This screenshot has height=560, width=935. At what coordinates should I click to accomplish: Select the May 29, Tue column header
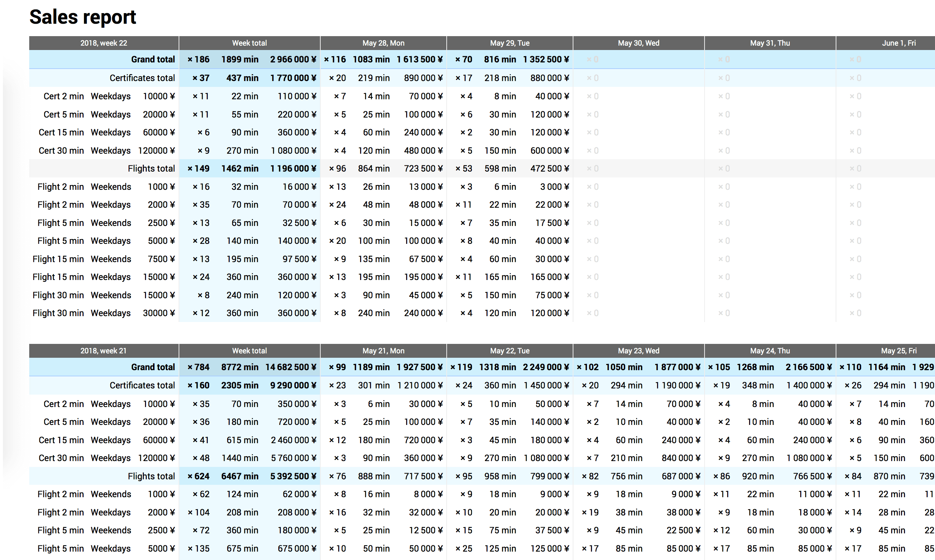509,43
